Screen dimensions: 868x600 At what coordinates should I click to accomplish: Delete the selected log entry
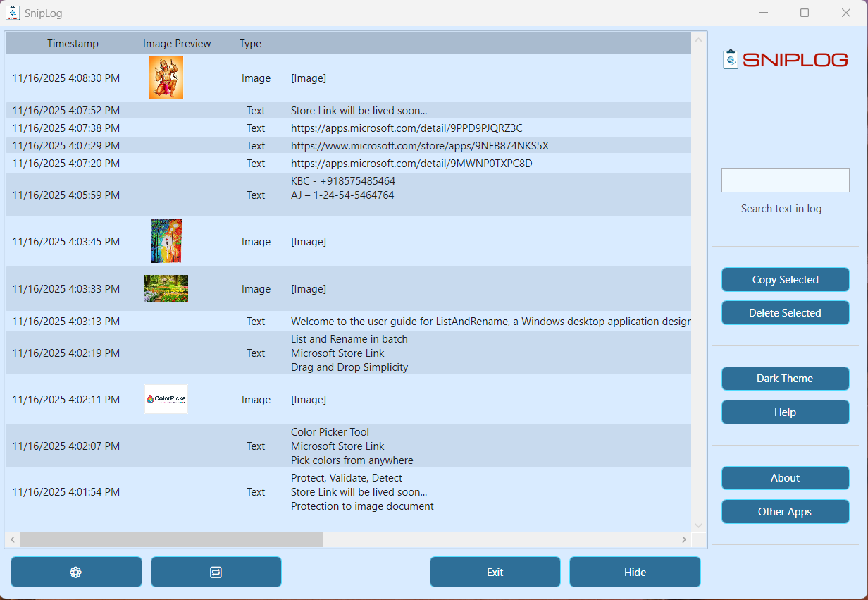(785, 312)
